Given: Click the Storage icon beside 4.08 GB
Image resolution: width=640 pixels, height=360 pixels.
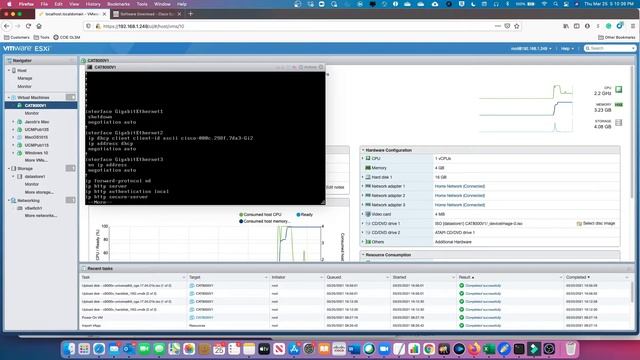Looking at the screenshot, I should pos(619,122).
